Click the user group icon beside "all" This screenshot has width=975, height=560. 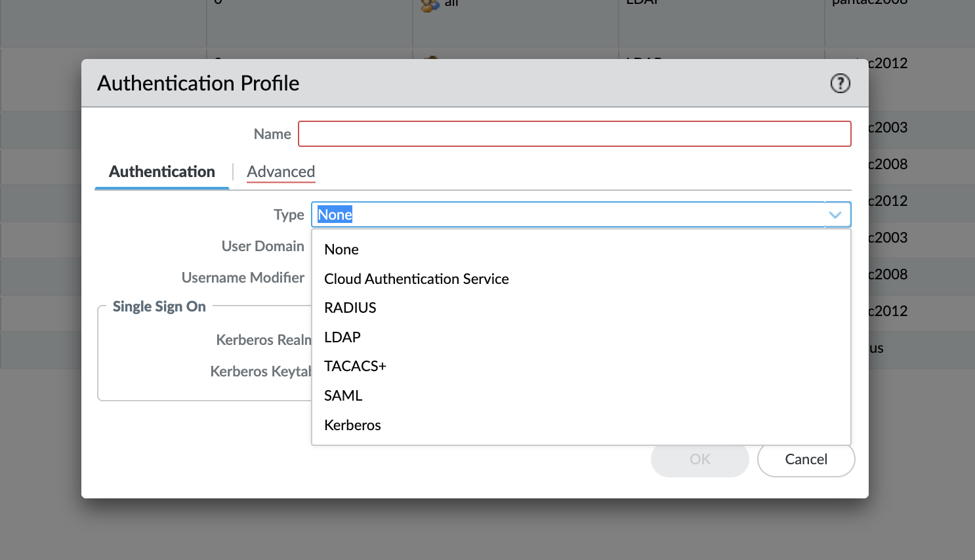tap(430, 5)
